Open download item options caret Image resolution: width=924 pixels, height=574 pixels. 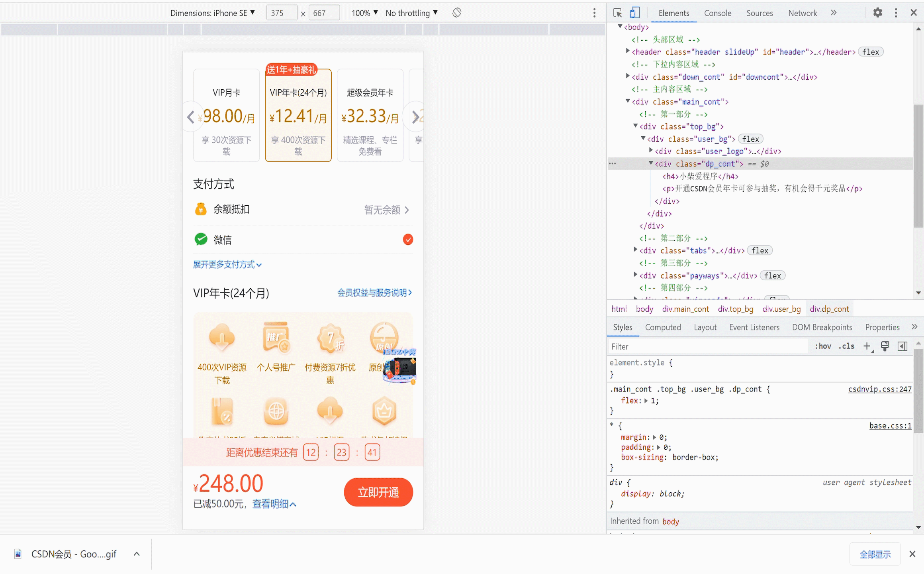click(137, 554)
